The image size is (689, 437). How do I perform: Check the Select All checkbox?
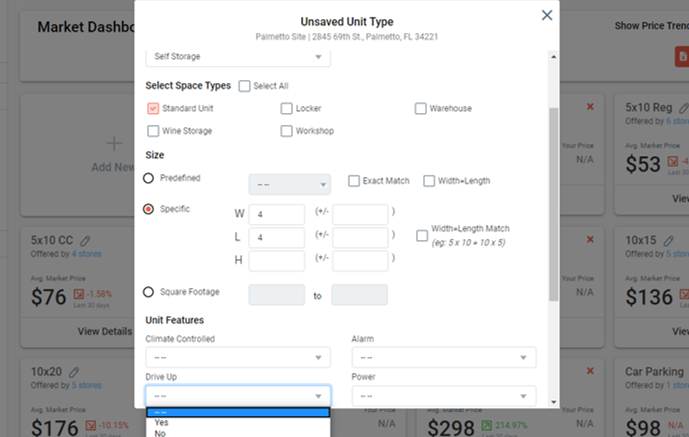coord(244,86)
